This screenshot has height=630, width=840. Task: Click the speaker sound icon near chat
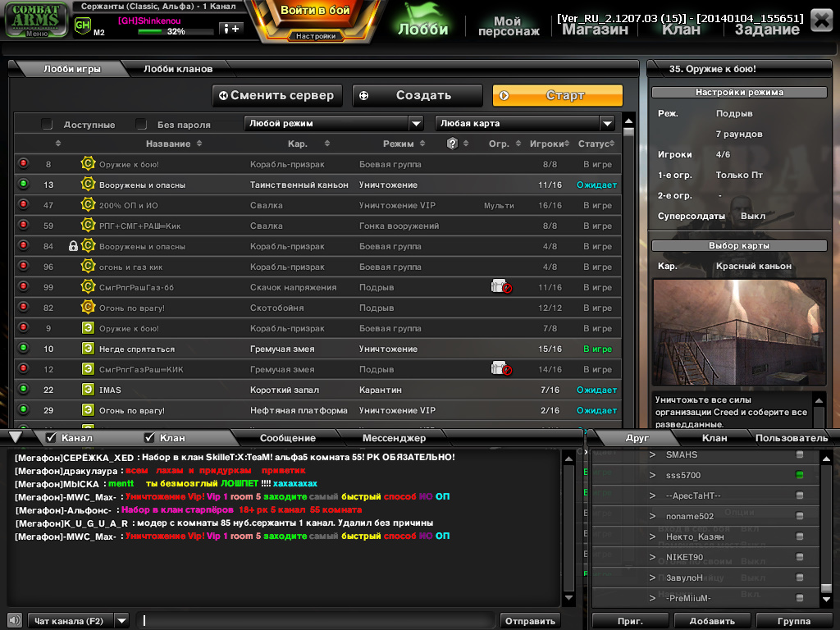tap(15, 620)
